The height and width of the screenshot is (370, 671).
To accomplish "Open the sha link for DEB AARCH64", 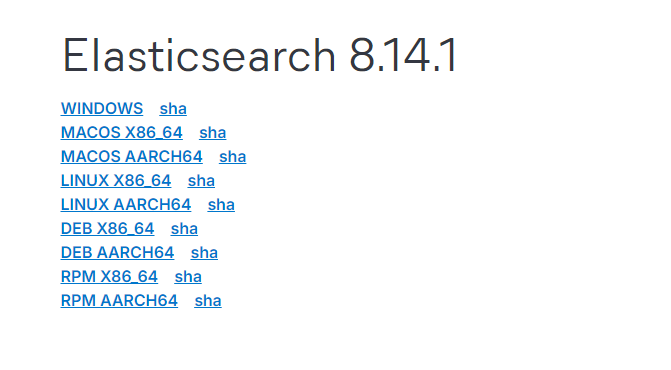I will click(x=204, y=252).
